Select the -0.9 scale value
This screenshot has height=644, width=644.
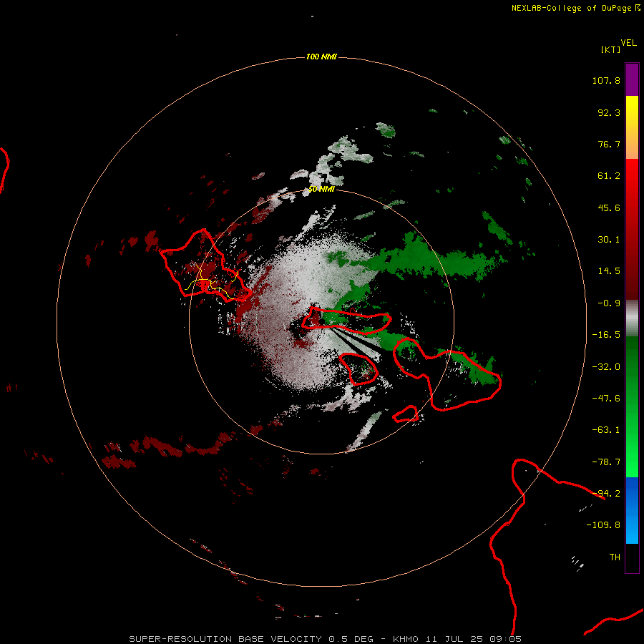click(x=609, y=303)
